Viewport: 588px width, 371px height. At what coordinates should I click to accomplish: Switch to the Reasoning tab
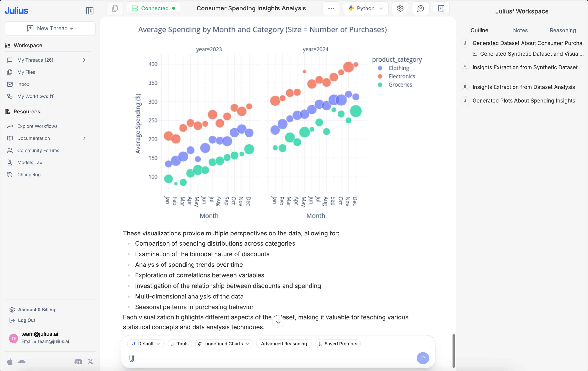pos(562,30)
